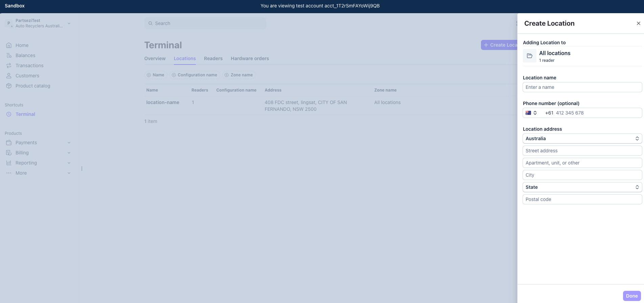Screen dimensions: 644x303
Task: Click the Home icon in sidebar
Action: (x=9, y=45)
